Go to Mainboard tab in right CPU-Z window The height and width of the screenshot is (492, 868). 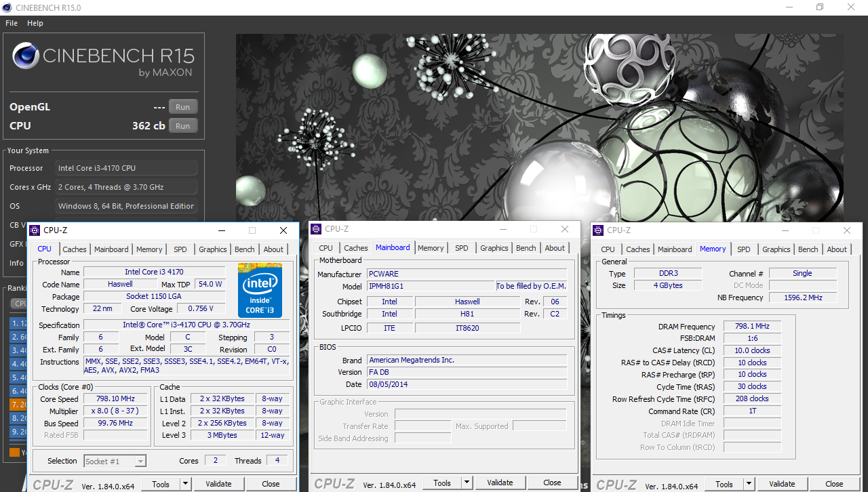pos(675,249)
